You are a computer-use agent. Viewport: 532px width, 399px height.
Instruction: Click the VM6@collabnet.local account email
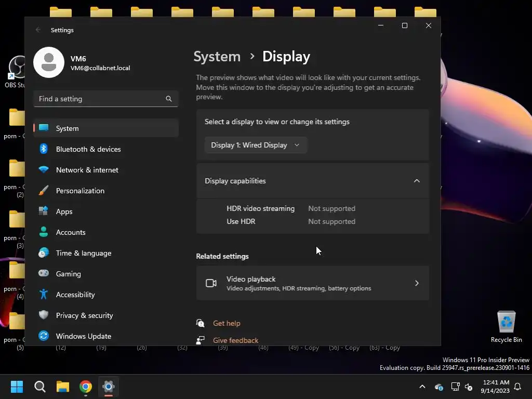100,68
